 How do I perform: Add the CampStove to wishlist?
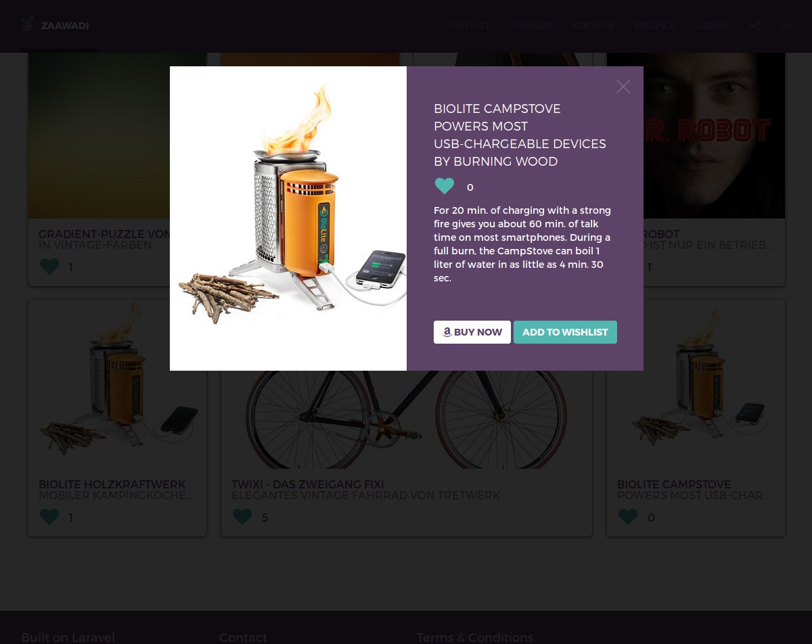pos(565,332)
